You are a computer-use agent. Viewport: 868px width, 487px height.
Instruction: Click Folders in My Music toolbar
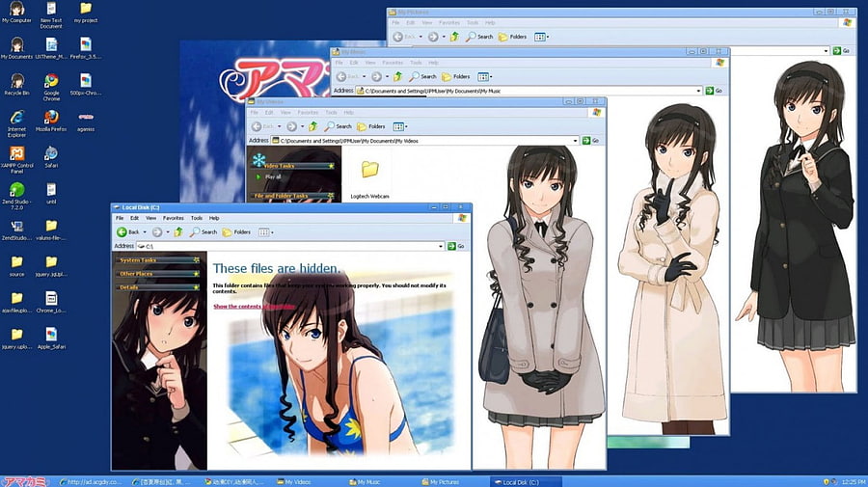tap(456, 76)
